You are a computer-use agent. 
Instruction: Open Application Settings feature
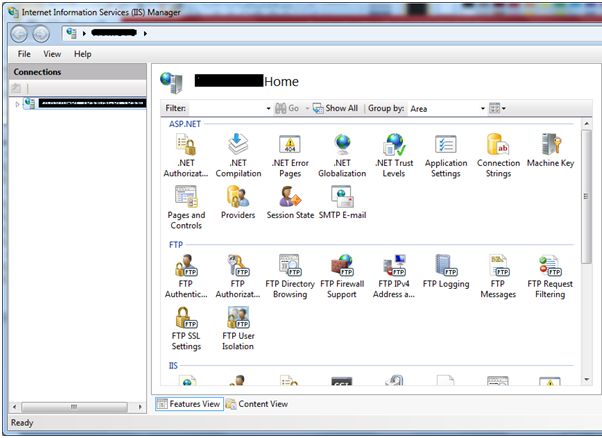[446, 155]
